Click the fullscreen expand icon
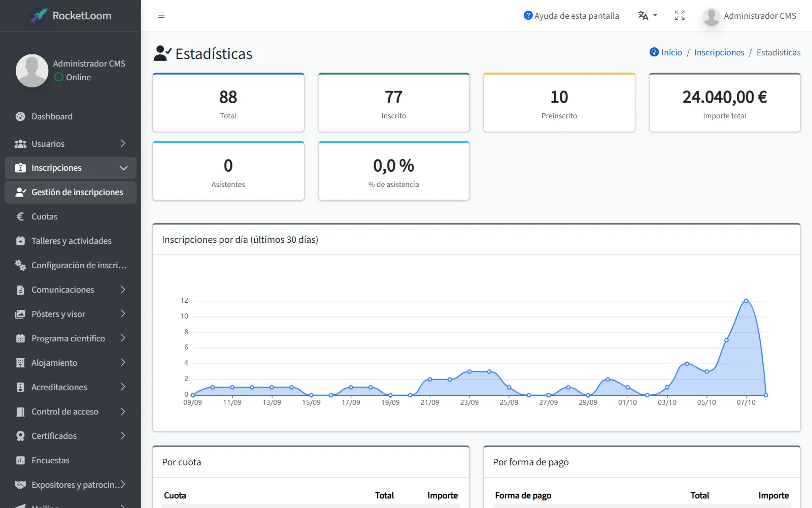812x508 pixels. coord(680,16)
